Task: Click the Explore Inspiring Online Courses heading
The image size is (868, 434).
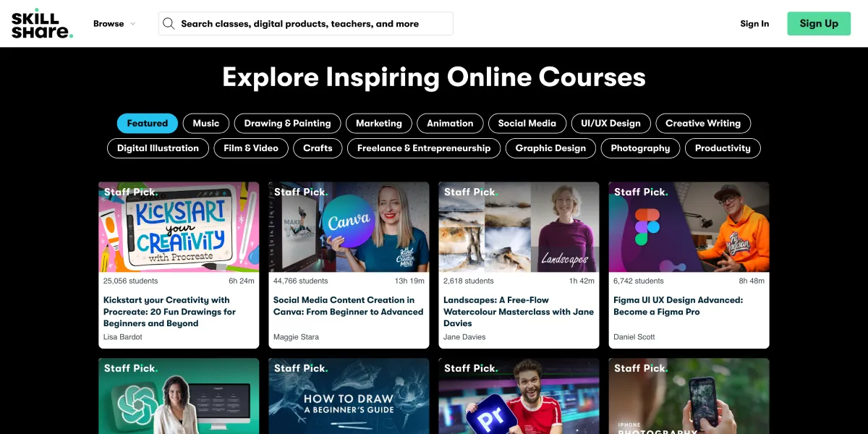Action: point(434,77)
